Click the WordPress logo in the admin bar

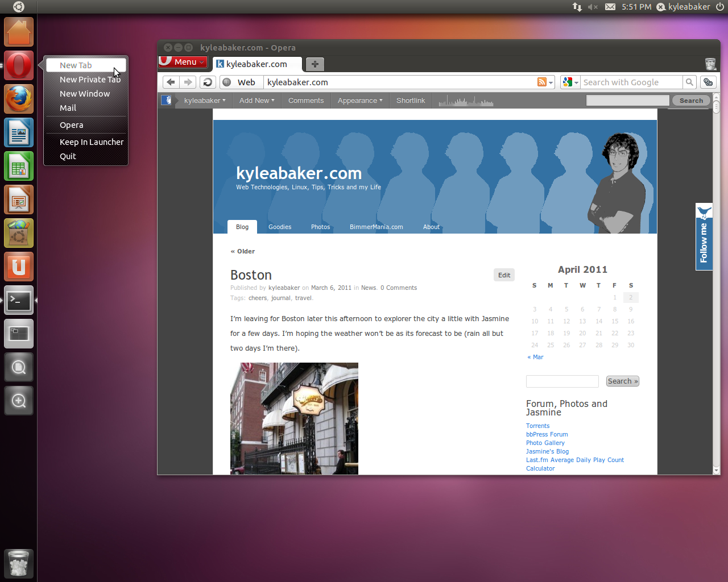click(x=166, y=100)
